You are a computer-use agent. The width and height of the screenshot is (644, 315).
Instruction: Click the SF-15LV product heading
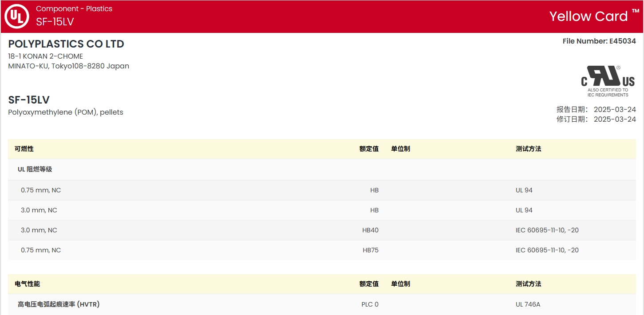coord(29,100)
